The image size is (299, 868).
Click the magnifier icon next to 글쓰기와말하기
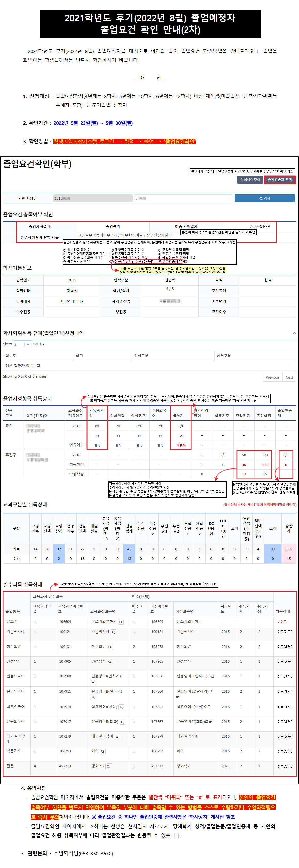point(121,622)
